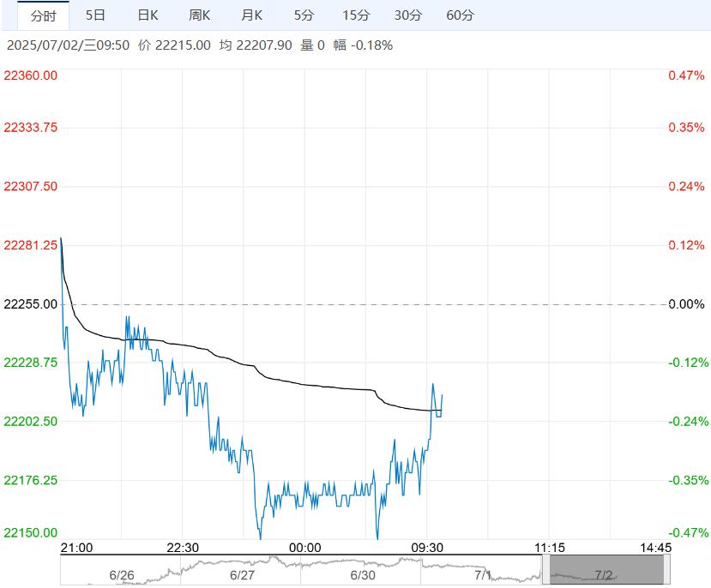This screenshot has width=711, height=588.
Task: Click the shaded 7/2 window in the navigator
Action: tap(606, 569)
